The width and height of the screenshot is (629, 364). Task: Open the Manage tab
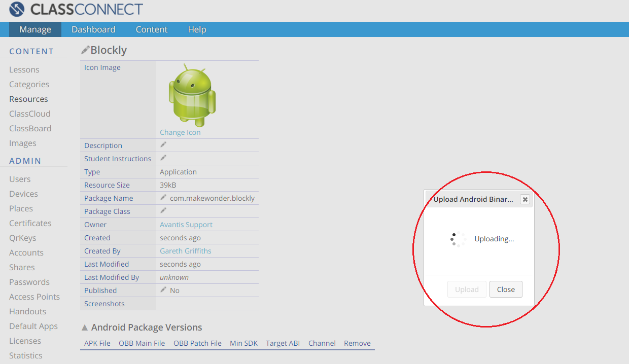click(35, 29)
